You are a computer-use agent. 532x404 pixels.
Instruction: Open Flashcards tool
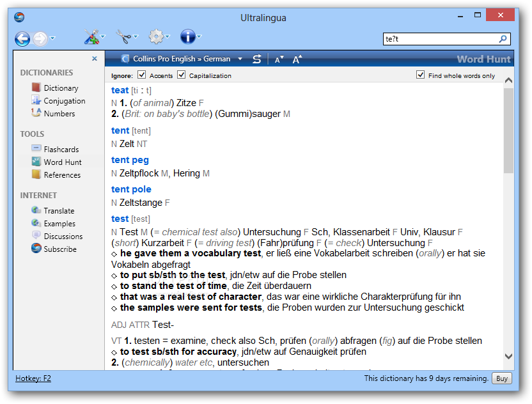pyautogui.click(x=55, y=149)
